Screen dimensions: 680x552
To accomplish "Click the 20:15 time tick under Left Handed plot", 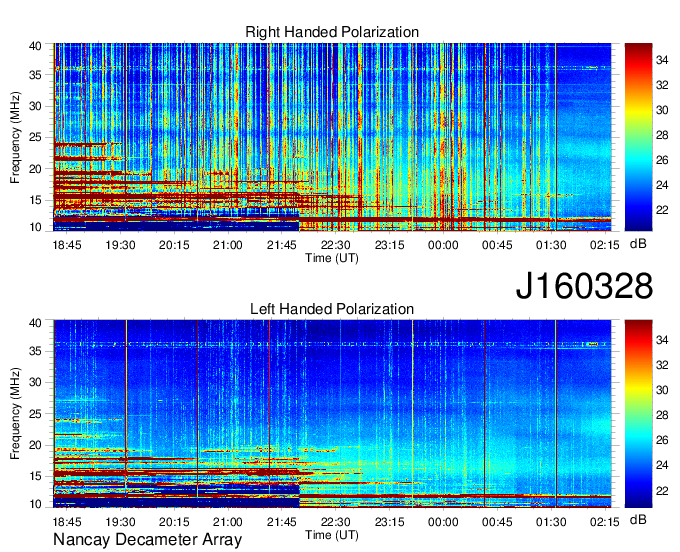I will (174, 522).
